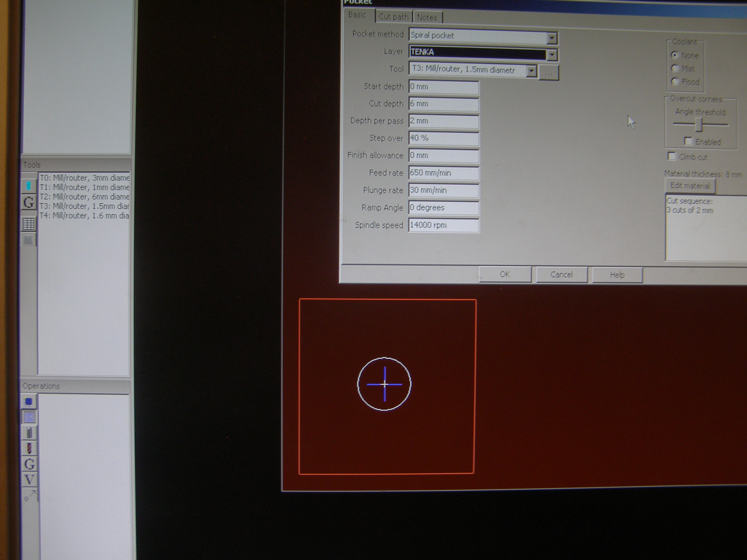Screen dimensions: 747x560
Task: Select the Flood coolant option
Action: click(x=675, y=81)
